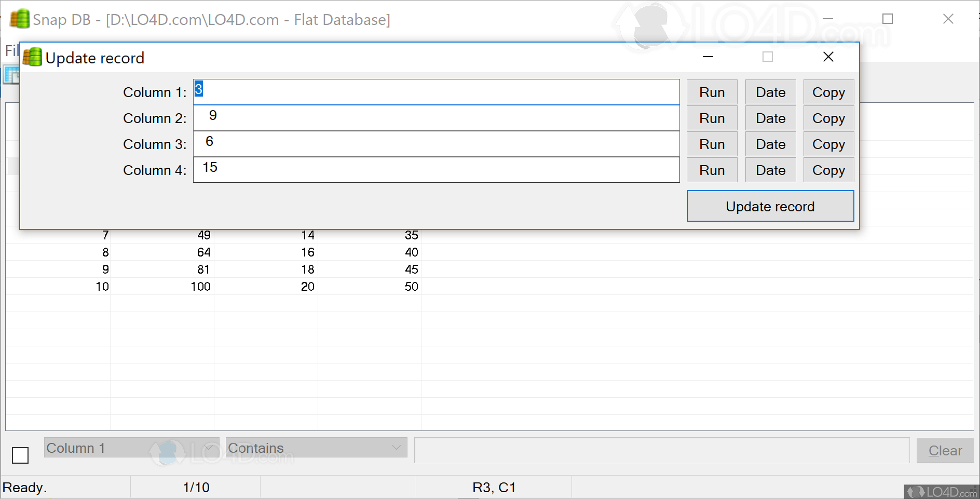This screenshot has width=980, height=499.
Task: Close the Snap DB main window
Action: click(x=948, y=19)
